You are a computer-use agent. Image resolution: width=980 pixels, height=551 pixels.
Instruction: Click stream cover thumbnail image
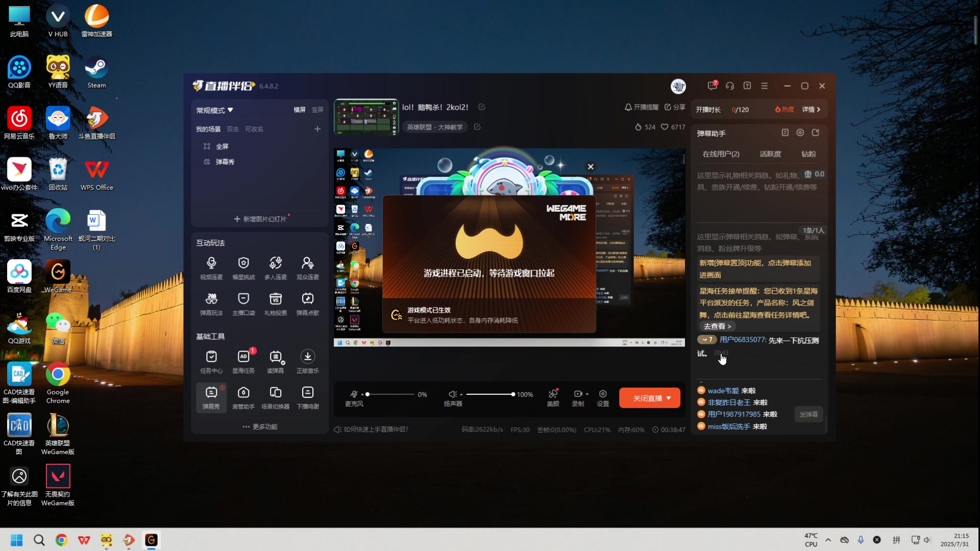(366, 117)
